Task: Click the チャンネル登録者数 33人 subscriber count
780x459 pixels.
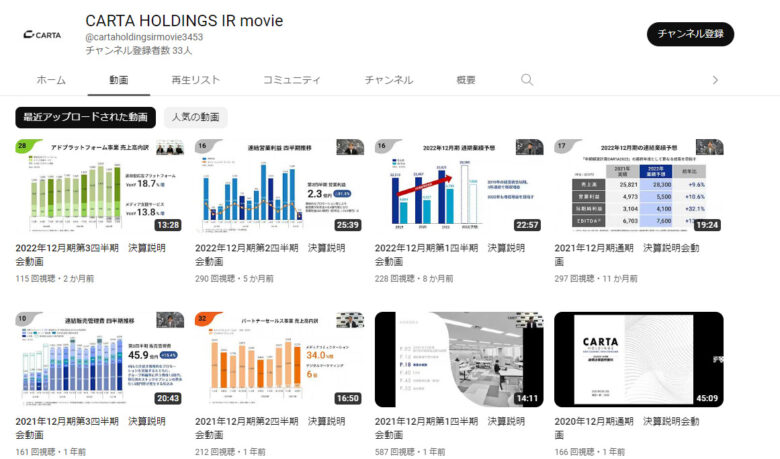Action: click(138, 50)
